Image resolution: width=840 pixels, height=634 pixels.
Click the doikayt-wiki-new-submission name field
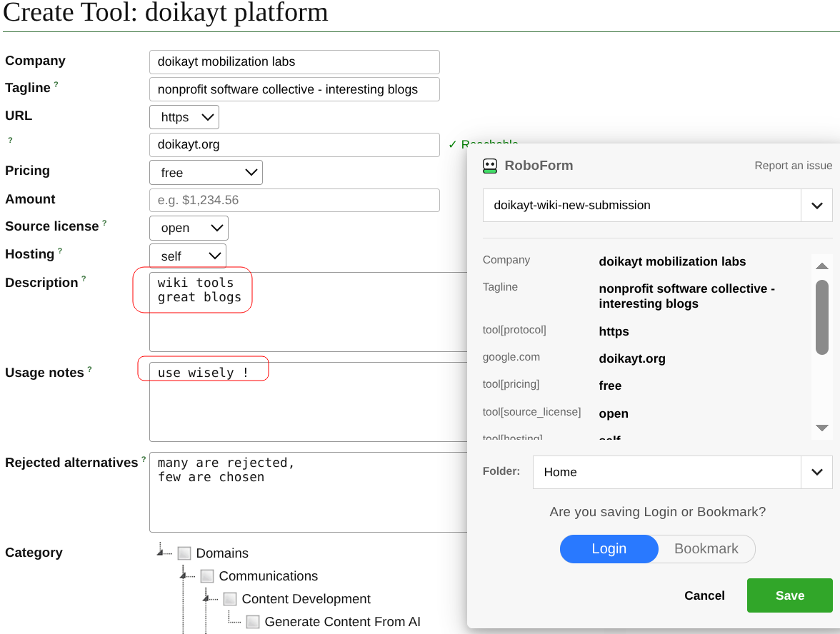[641, 206]
